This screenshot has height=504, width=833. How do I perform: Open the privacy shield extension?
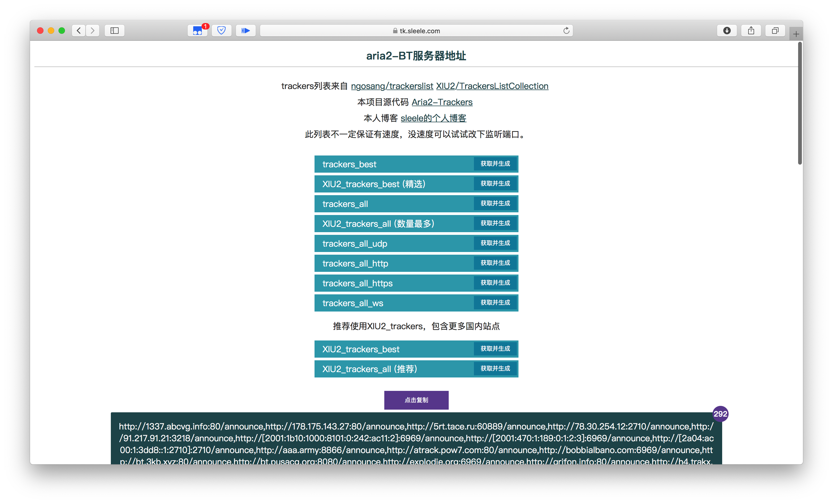[x=221, y=30]
